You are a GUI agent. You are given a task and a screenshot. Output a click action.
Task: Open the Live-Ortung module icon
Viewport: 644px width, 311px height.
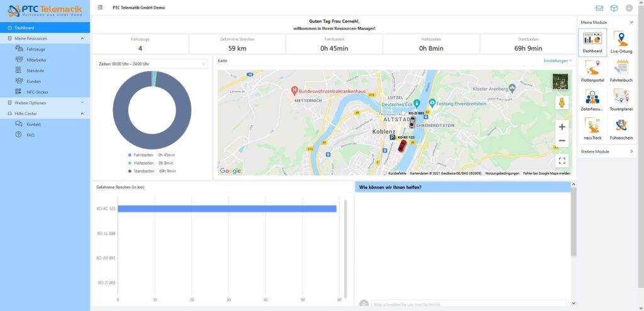[x=622, y=41]
